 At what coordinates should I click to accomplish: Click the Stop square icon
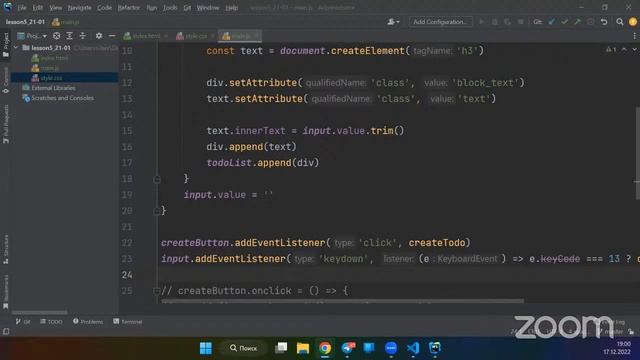tap(520, 22)
